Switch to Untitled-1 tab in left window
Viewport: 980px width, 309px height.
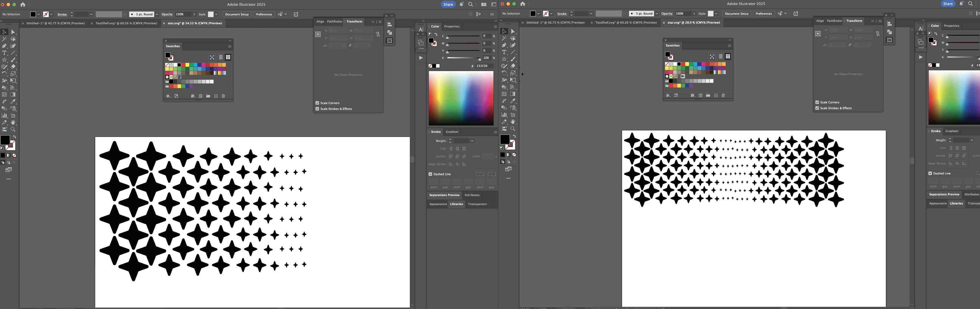56,23
